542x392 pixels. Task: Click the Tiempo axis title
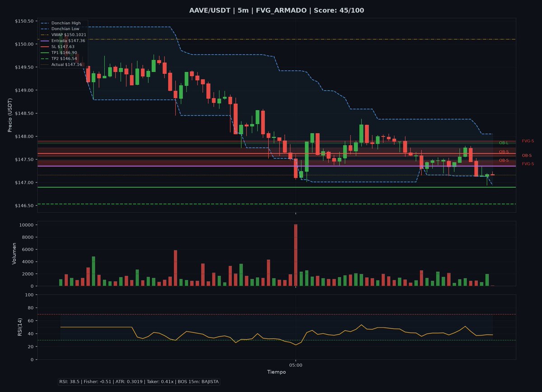click(276, 372)
